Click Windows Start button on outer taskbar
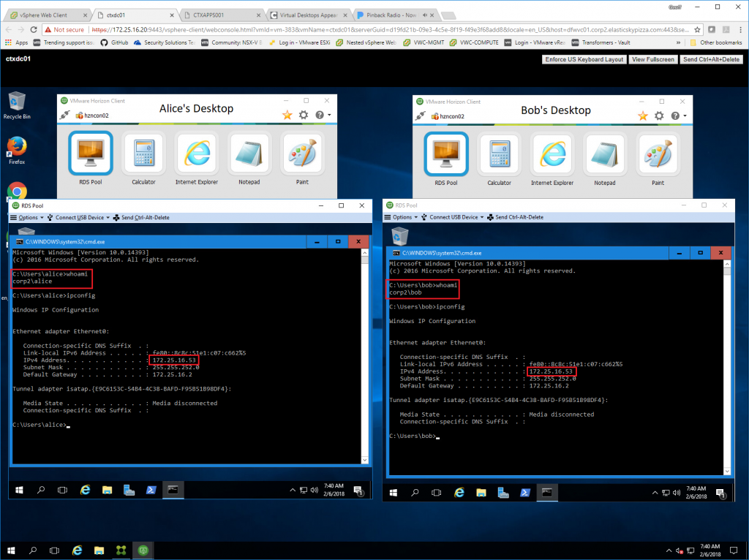The width and height of the screenshot is (749, 560). (x=10, y=549)
